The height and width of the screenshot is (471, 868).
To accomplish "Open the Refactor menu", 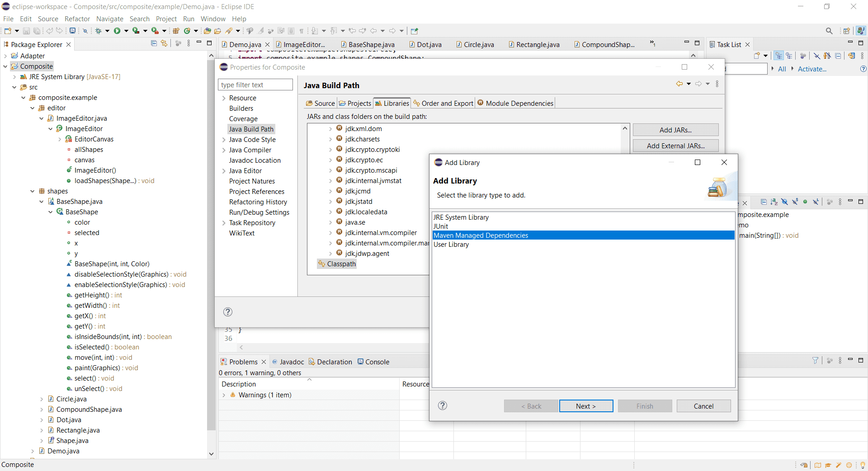I will point(77,19).
